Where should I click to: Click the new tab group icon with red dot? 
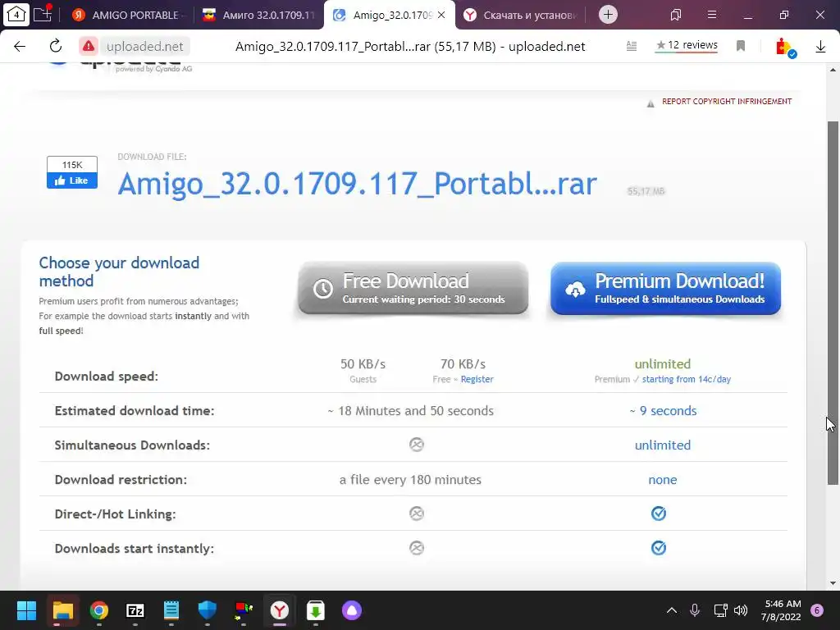[x=43, y=14]
